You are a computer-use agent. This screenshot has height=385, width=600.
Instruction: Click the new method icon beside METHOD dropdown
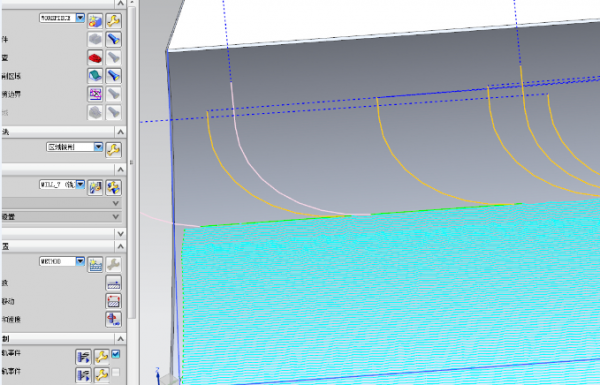coord(95,264)
